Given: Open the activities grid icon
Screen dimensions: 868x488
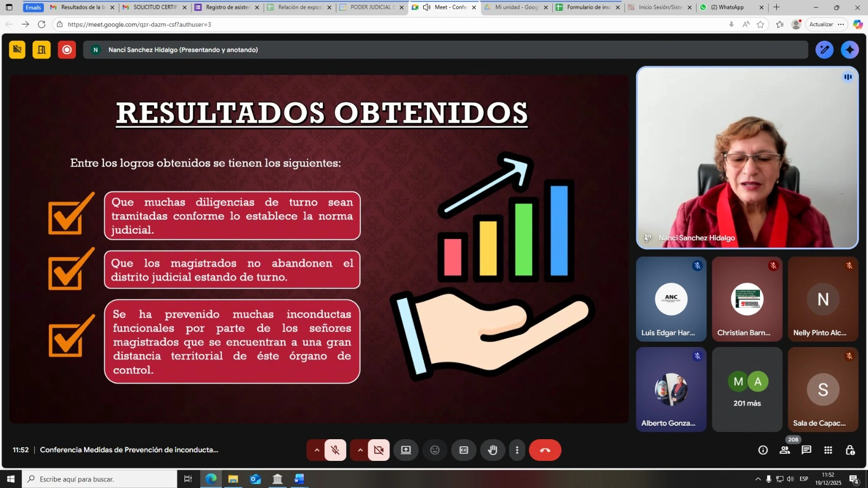Looking at the screenshot, I should tap(828, 450).
